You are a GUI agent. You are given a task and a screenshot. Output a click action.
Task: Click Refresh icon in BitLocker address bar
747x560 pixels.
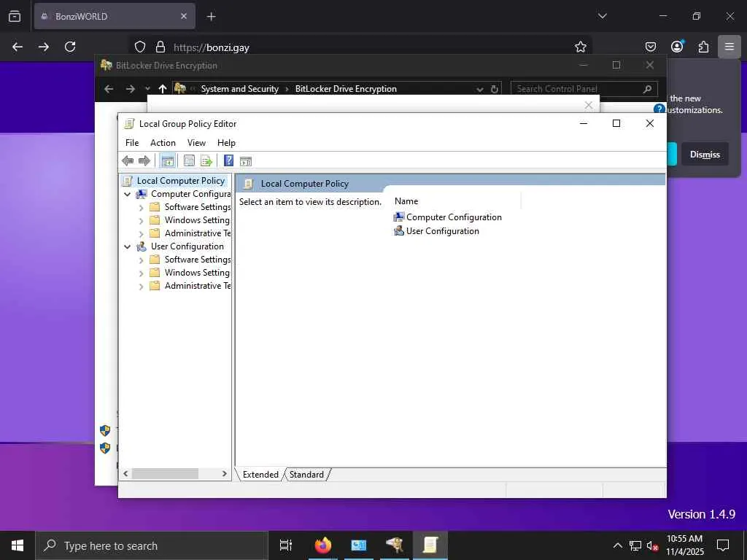(x=495, y=89)
